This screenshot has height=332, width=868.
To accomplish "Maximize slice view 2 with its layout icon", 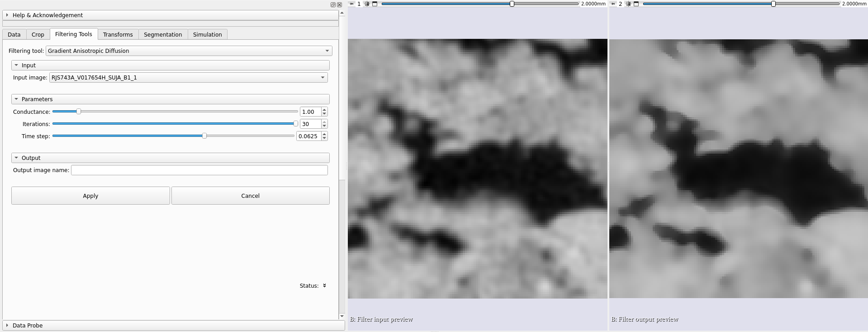I will point(636,4).
